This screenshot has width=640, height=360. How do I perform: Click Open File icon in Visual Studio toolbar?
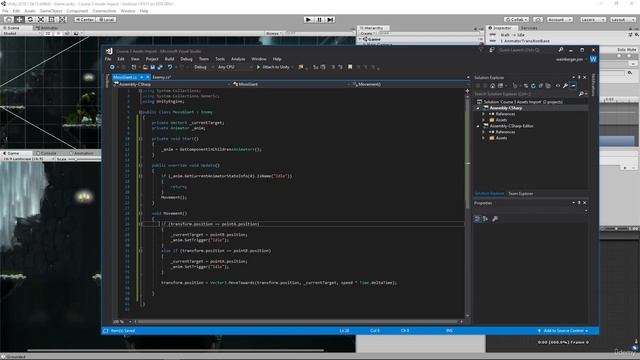[x=145, y=67]
